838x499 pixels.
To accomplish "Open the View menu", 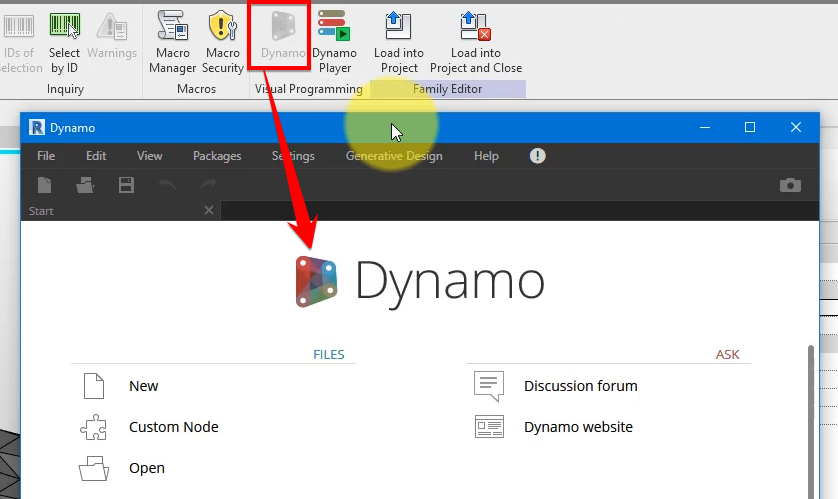I will (150, 156).
